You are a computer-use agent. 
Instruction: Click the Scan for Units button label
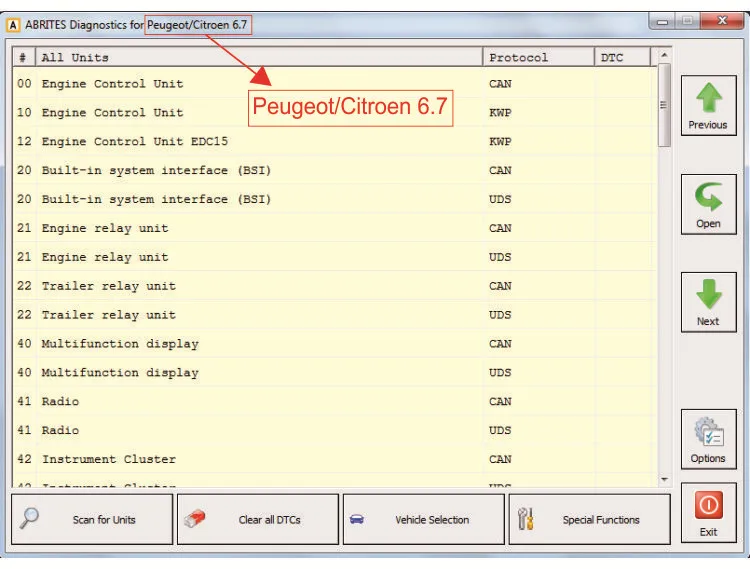click(104, 520)
